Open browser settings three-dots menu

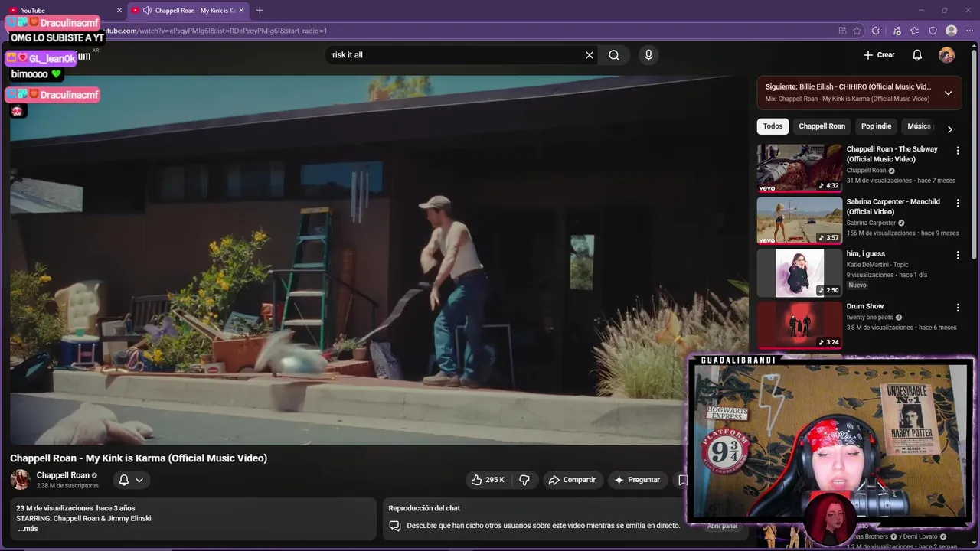(x=969, y=31)
